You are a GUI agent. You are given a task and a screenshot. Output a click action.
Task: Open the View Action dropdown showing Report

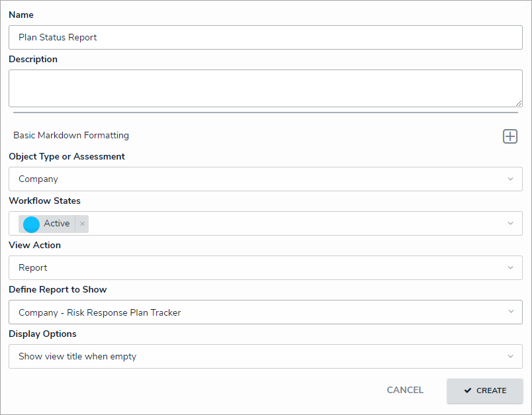pos(258,268)
